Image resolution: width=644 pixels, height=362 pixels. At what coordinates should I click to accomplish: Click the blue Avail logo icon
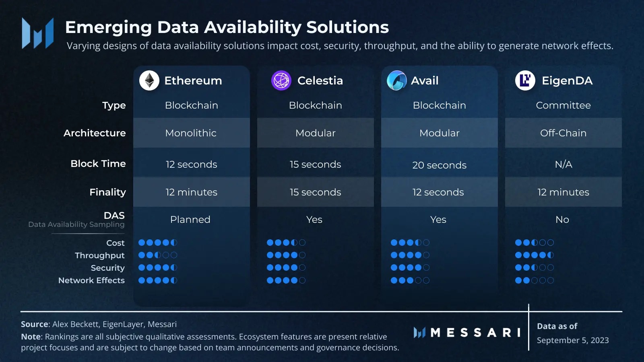(x=397, y=80)
